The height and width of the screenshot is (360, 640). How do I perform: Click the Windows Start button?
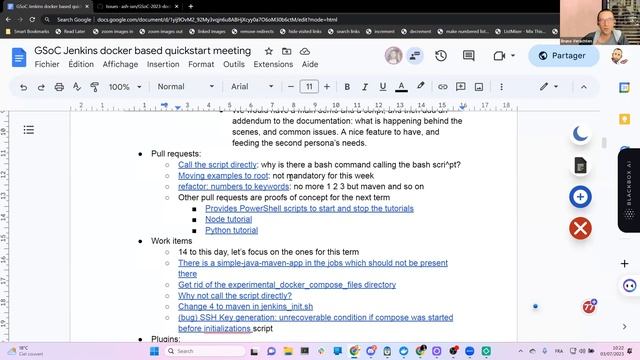154,351
